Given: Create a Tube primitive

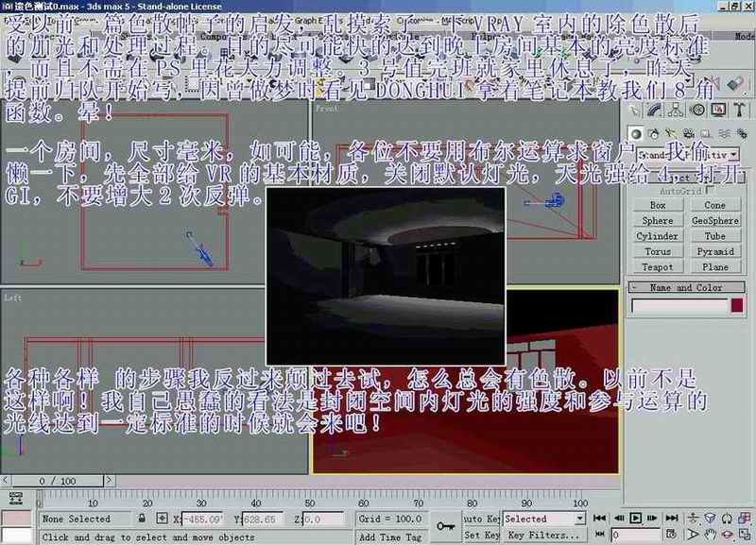Looking at the screenshot, I should point(715,236).
